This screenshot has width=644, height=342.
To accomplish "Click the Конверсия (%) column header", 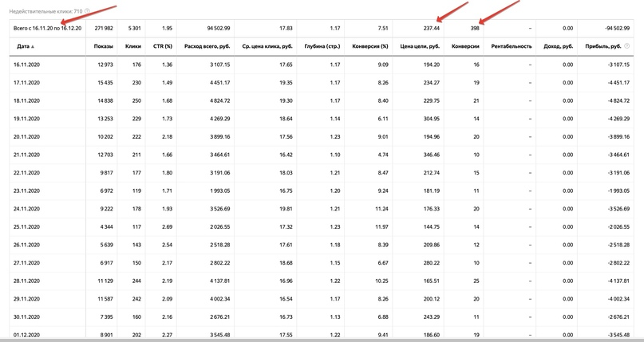I will point(370,46).
